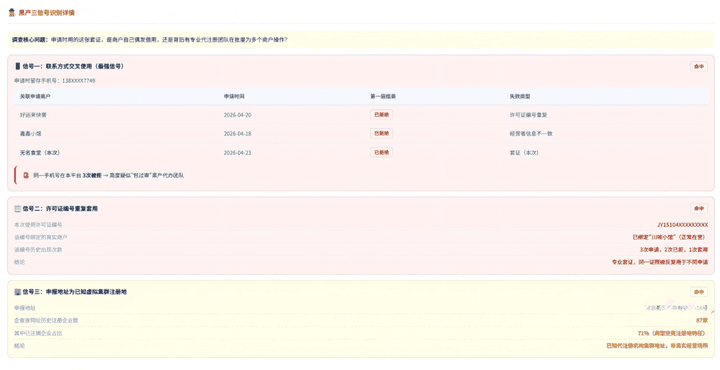The height and width of the screenshot is (370, 720).
Task: Click the document icon next to 信号二
Action: [x=17, y=208]
